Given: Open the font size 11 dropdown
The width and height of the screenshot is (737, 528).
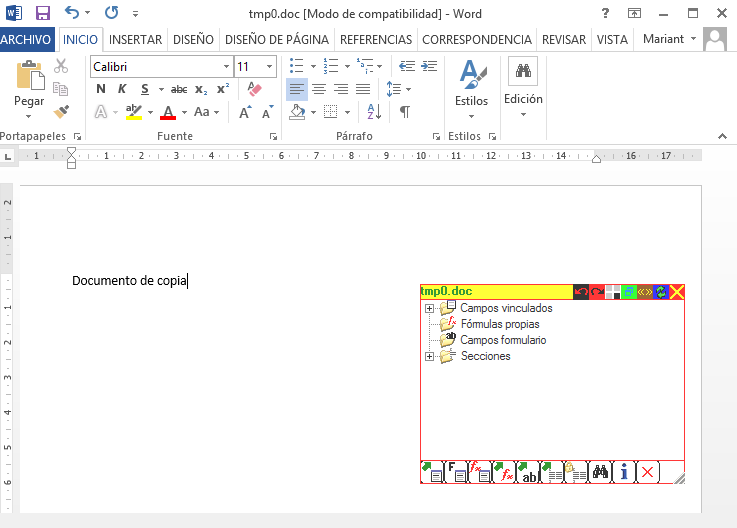Looking at the screenshot, I should coord(269,67).
